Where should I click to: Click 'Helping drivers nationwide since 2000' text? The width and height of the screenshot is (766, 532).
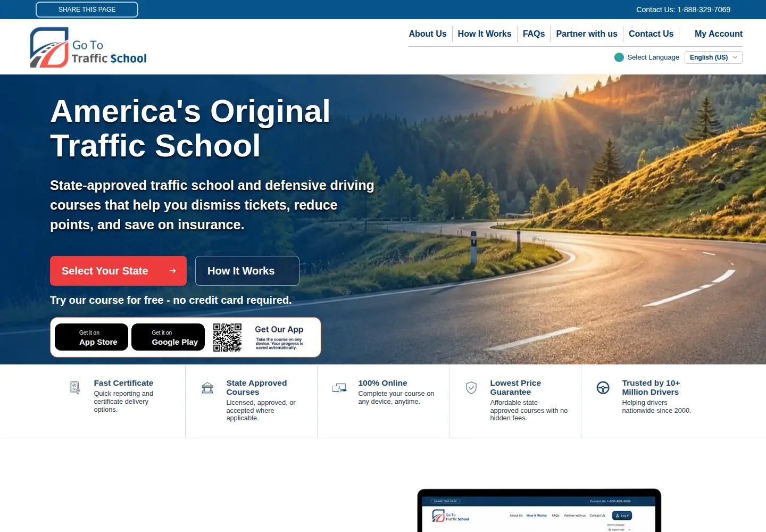656,406
